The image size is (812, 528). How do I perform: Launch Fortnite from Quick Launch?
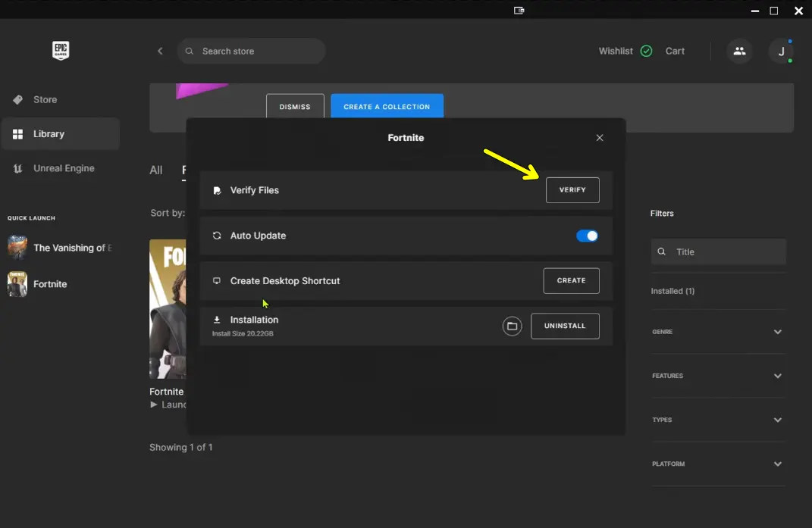coord(50,284)
